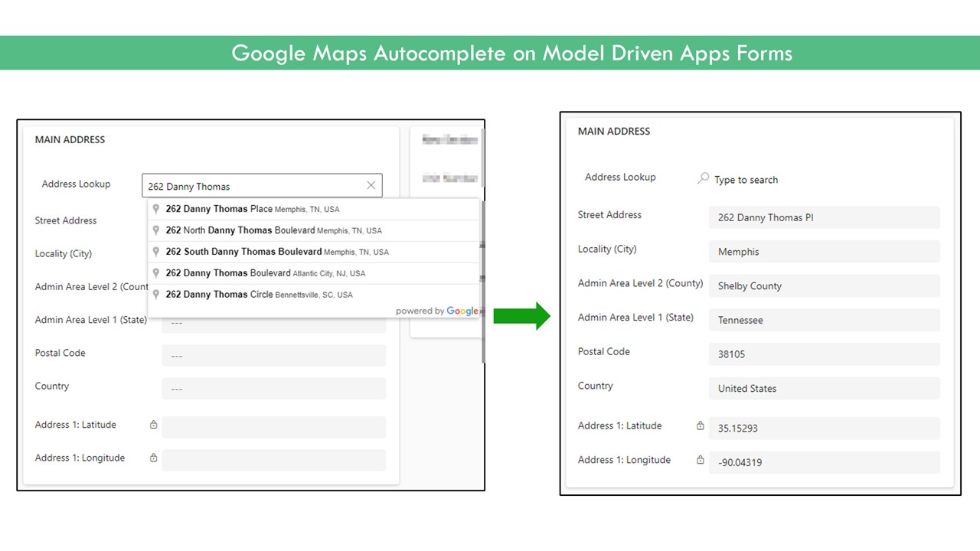Screen dimensions: 980x551
Task: Click Address Lookup label in the left form
Action: (x=76, y=184)
